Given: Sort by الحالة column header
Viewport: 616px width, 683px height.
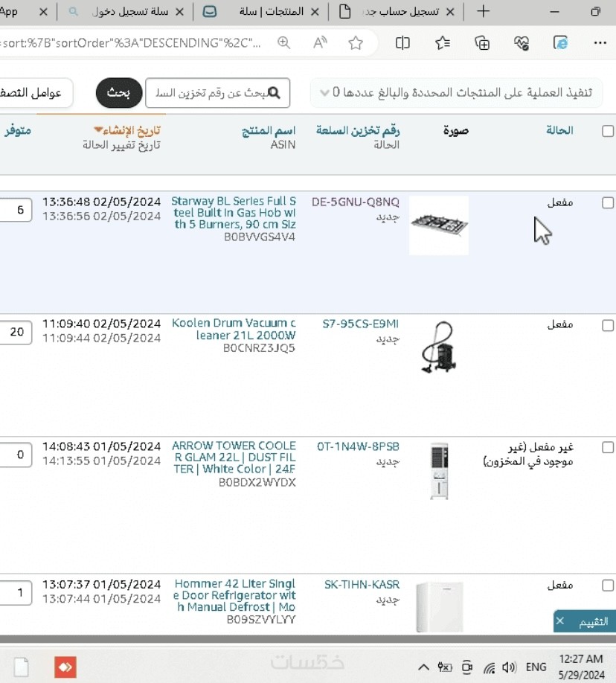Looking at the screenshot, I should pos(559,130).
